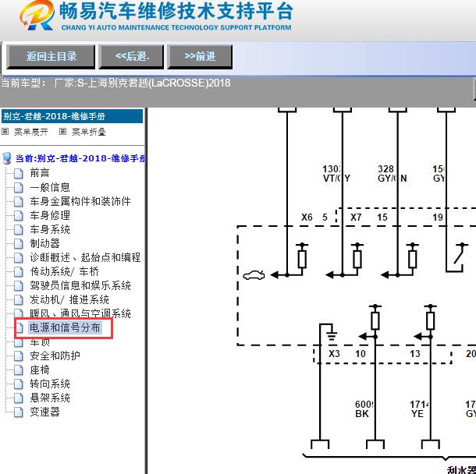Collapse all menus via 菜单折叠
476x474 pixels.
click(x=89, y=132)
